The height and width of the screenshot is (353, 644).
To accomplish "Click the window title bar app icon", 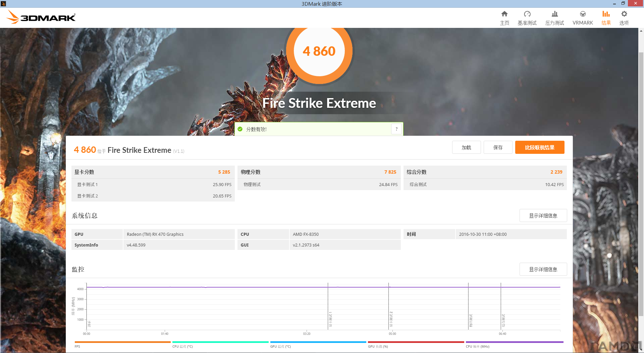I will pos(3,4).
